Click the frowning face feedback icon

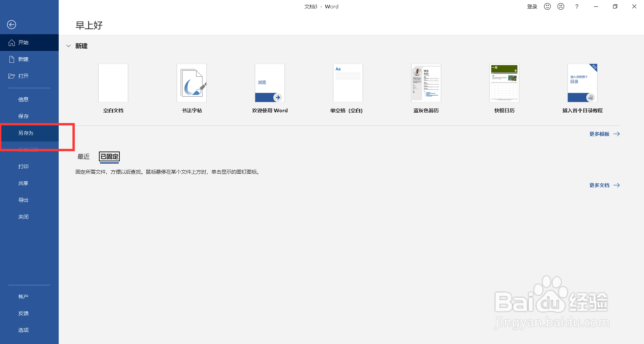pos(561,6)
